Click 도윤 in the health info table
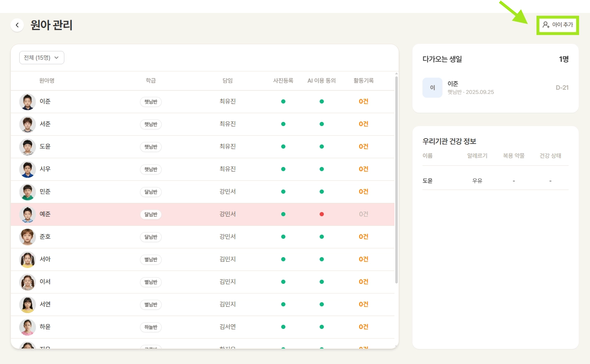This screenshot has width=590, height=364. (x=427, y=181)
